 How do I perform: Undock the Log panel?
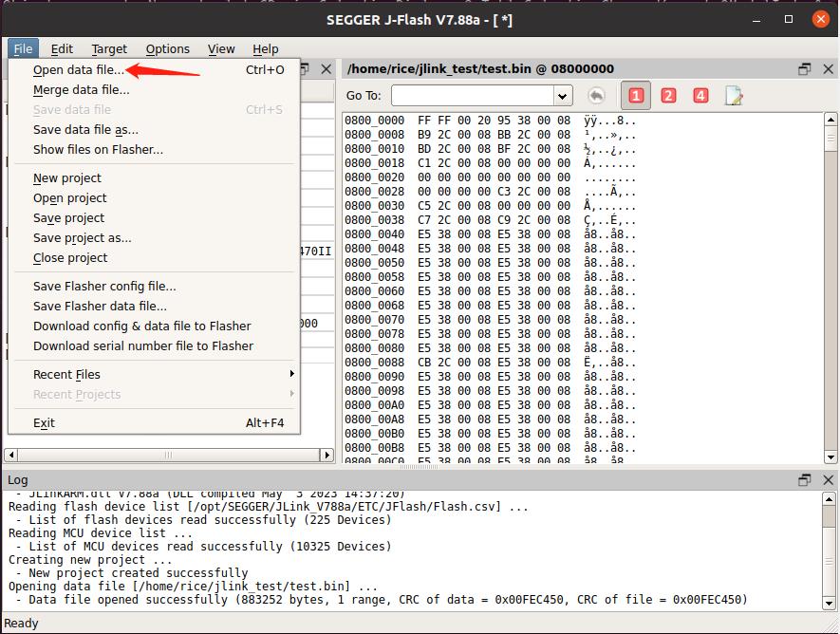coord(804,480)
